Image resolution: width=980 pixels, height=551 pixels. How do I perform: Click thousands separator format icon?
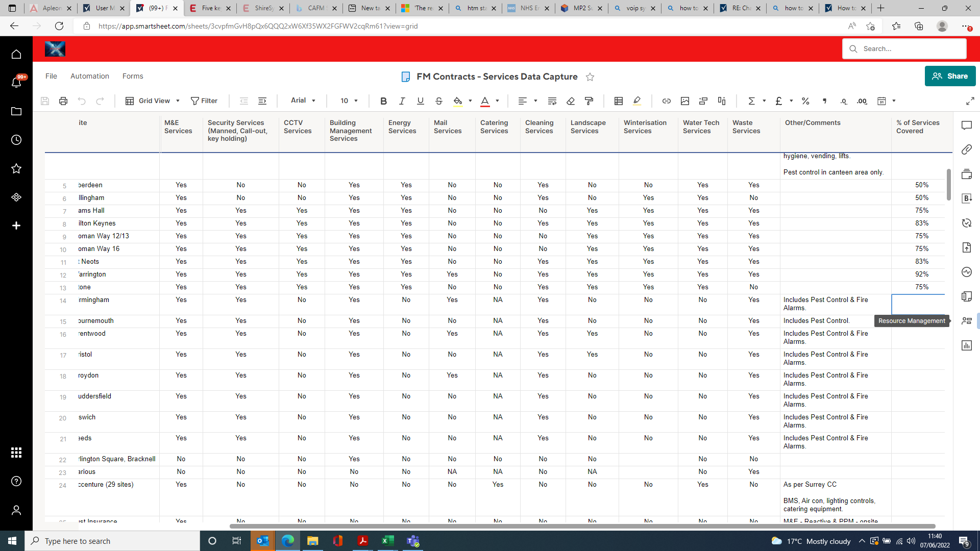pyautogui.click(x=824, y=101)
